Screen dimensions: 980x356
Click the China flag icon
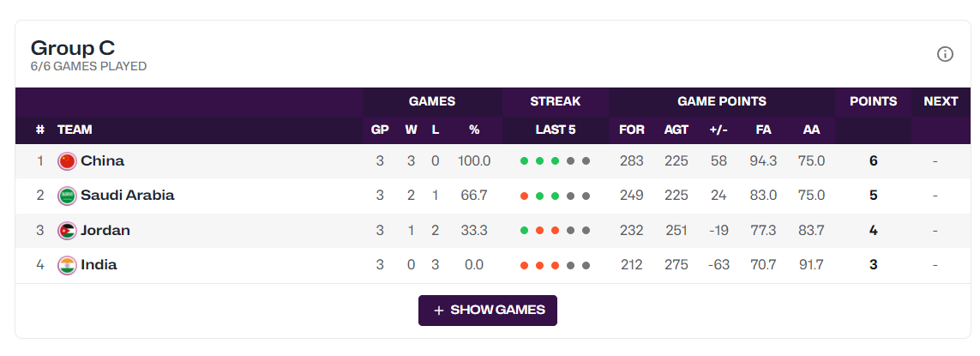(67, 161)
